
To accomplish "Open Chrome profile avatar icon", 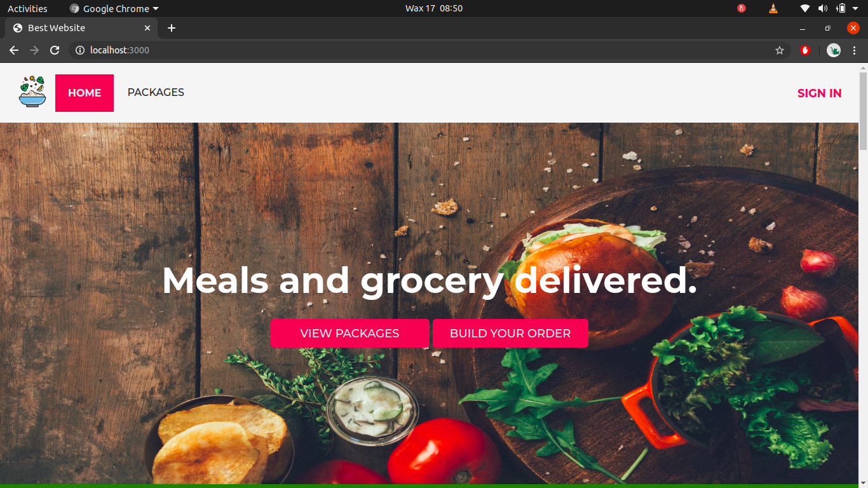I will [834, 50].
